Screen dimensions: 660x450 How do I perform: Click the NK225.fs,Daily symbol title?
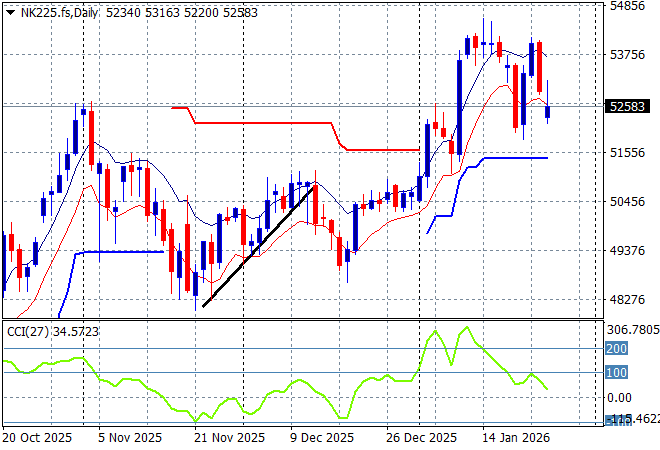(59, 13)
